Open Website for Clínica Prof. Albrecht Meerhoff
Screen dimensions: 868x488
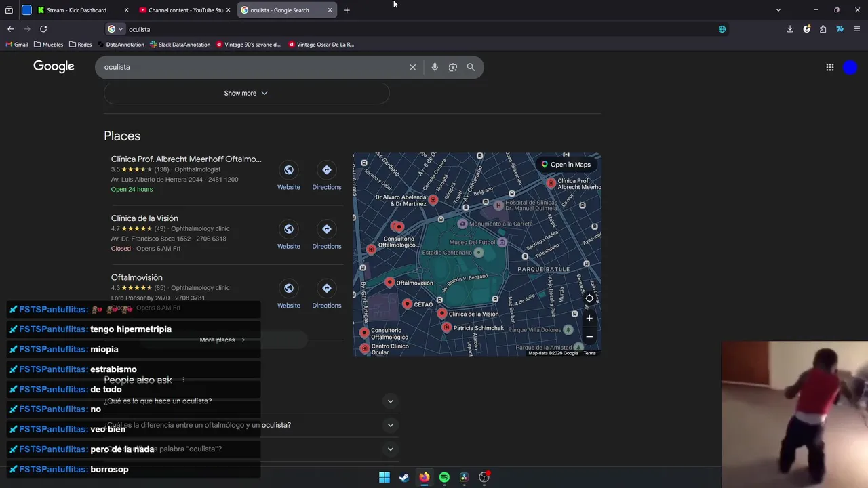pyautogui.click(x=289, y=176)
